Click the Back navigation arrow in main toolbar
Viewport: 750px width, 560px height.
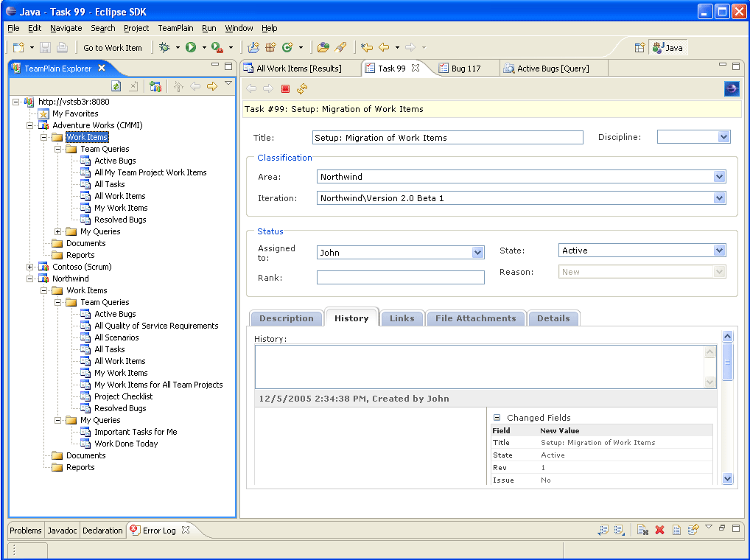tap(384, 47)
